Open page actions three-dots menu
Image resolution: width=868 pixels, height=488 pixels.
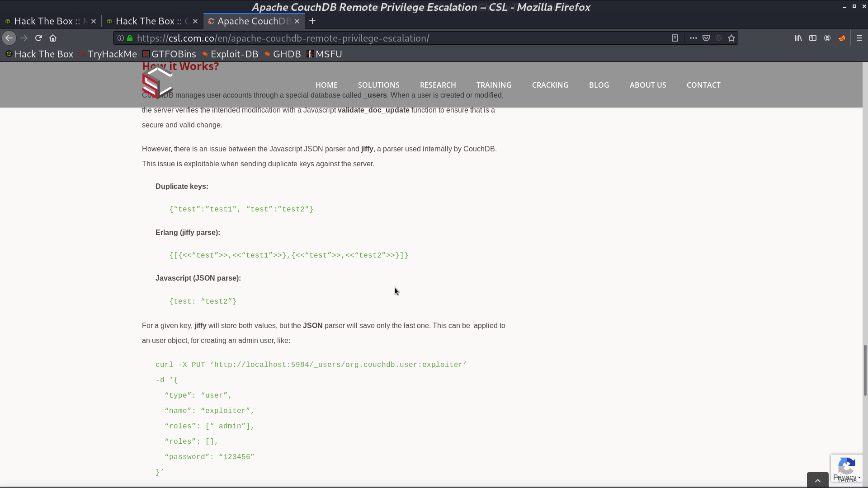tap(693, 38)
